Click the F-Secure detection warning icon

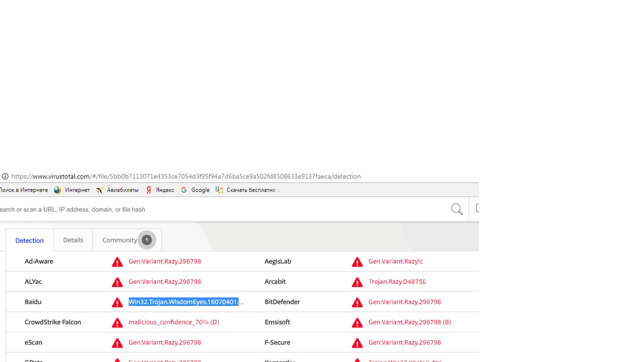(357, 343)
